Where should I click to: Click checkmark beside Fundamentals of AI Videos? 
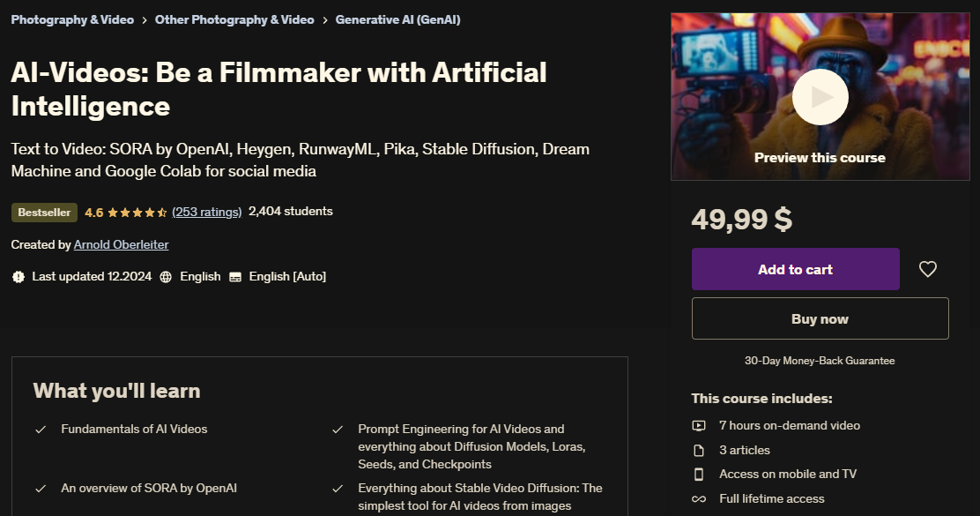[41, 430]
